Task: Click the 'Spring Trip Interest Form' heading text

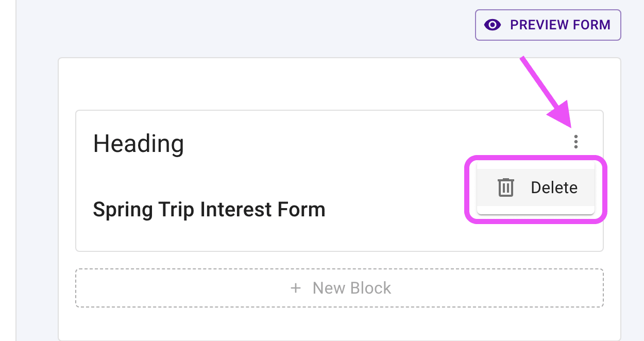Action: pos(209,210)
